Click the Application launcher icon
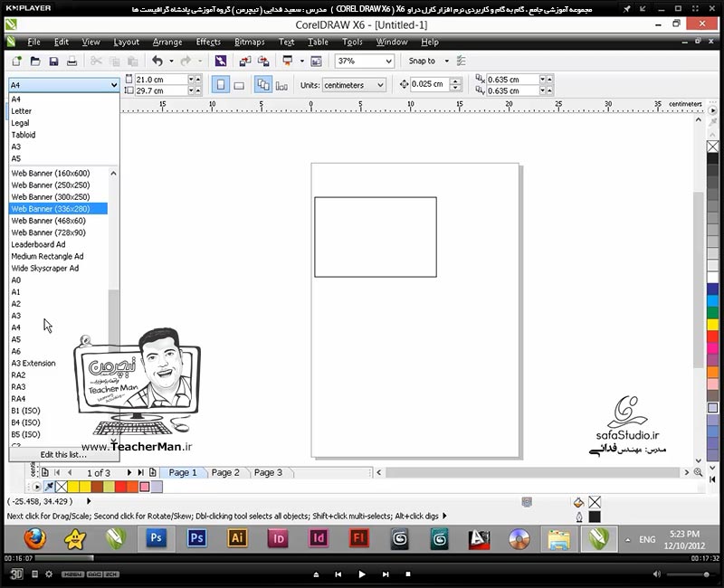The image size is (724, 588). coord(288,61)
